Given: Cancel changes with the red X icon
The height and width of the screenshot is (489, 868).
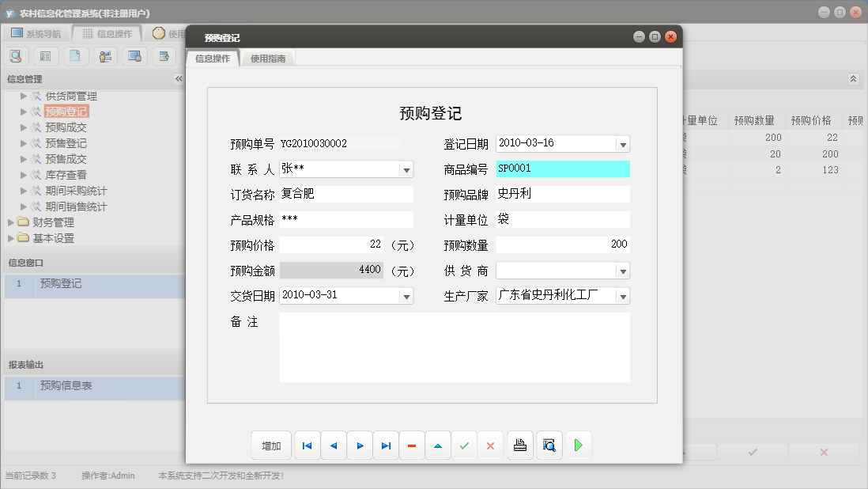Looking at the screenshot, I should pyautogui.click(x=490, y=445).
